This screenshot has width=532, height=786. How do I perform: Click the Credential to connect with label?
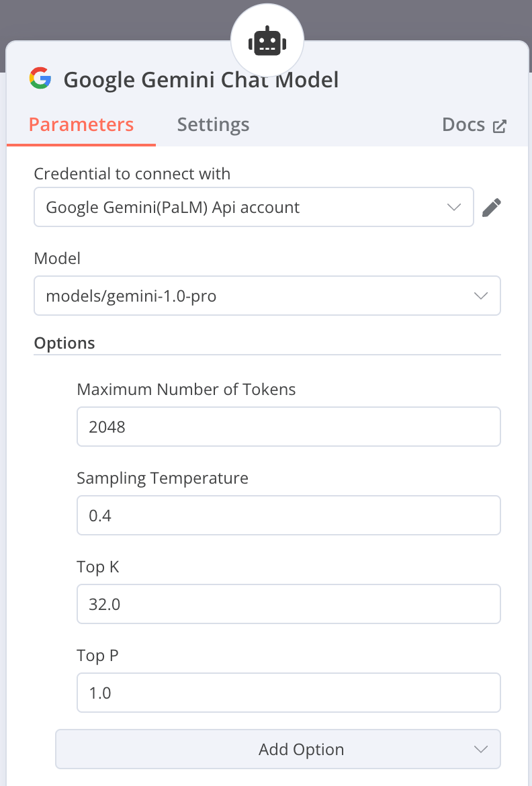(x=132, y=174)
